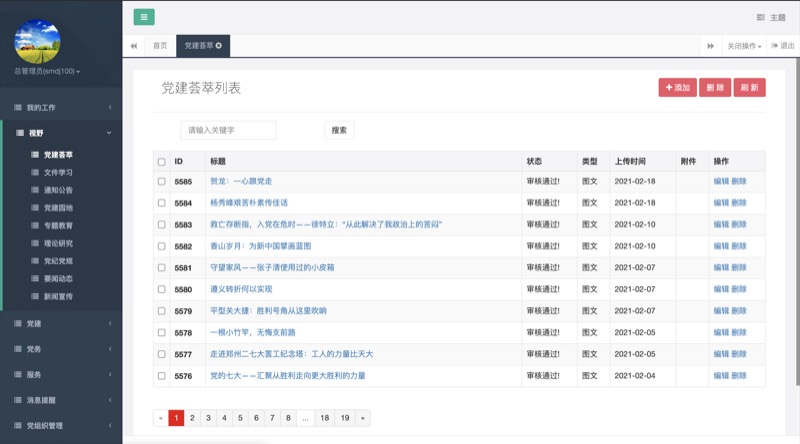Click the 消息提醒 list icon in sidebar
Image resolution: width=800 pixels, height=444 pixels.
pyautogui.click(x=18, y=400)
